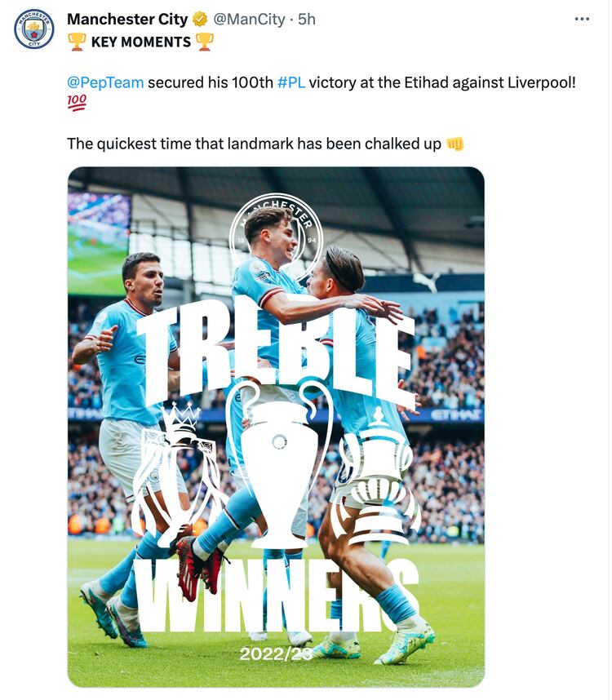The image size is (612, 700).
Task: Click the Premier League trophy graphic
Action: [x=179, y=473]
